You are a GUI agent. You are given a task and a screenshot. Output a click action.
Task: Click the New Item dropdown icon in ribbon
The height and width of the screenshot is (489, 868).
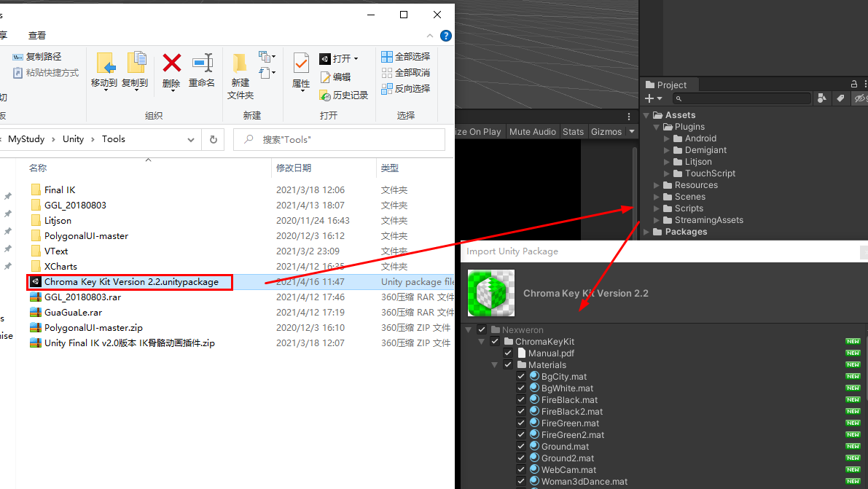tap(267, 57)
